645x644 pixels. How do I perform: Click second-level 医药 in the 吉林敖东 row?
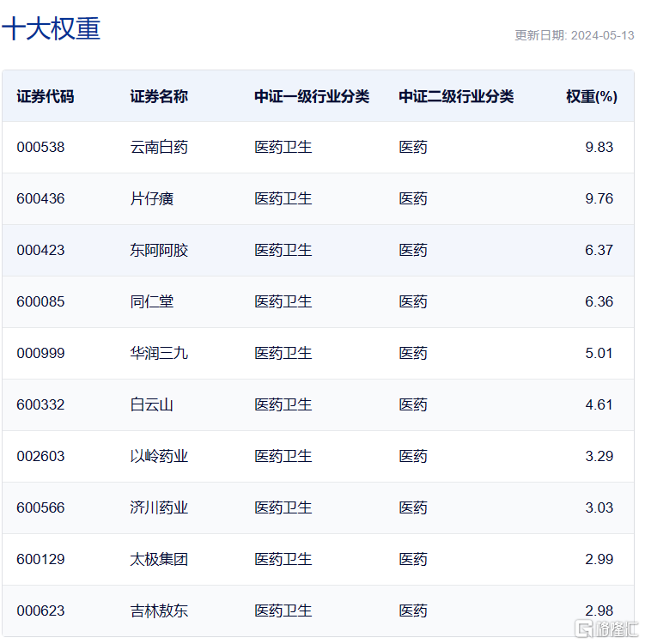coord(413,611)
